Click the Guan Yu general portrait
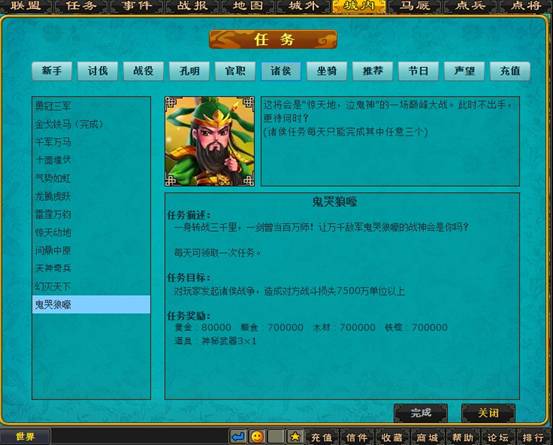The height and width of the screenshot is (445, 553). (210, 141)
